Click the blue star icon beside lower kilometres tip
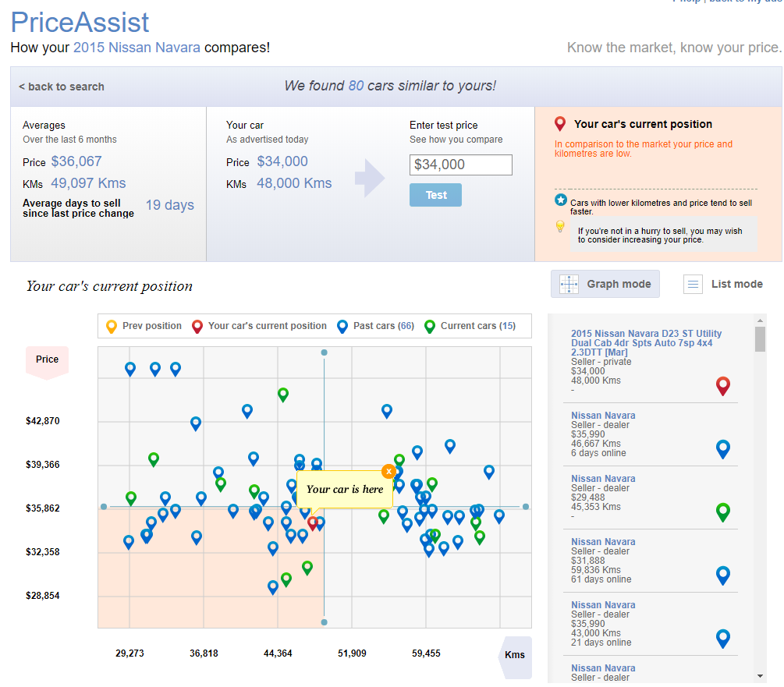 click(x=560, y=200)
